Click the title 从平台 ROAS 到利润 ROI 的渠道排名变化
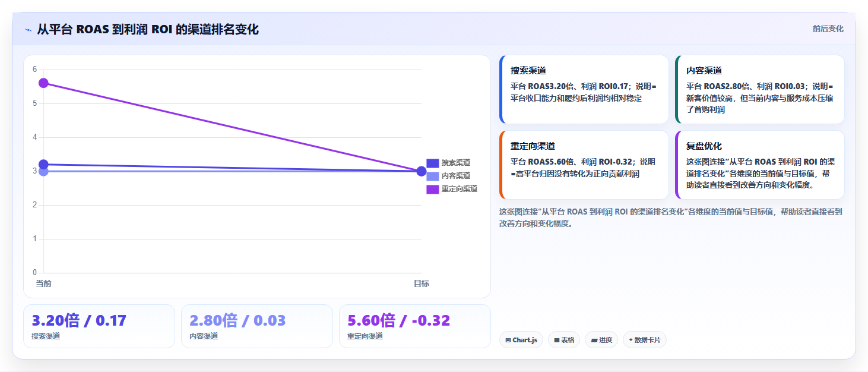 148,29
